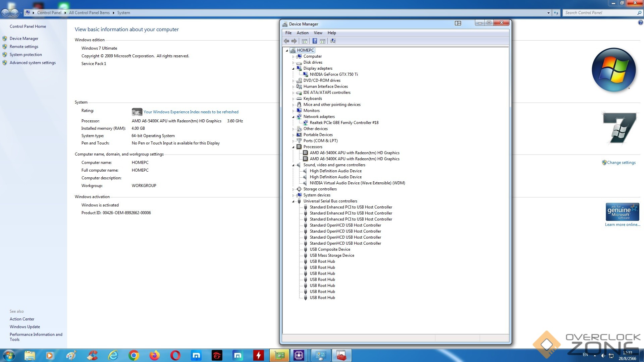Open Advanced system settings link
Image resolution: width=644 pixels, height=362 pixels.
pos(33,63)
